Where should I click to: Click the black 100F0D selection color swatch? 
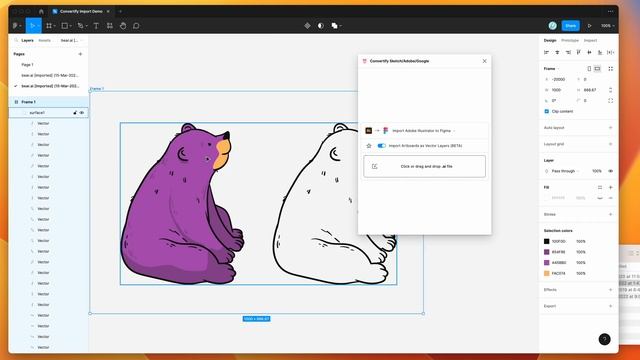[547, 241]
